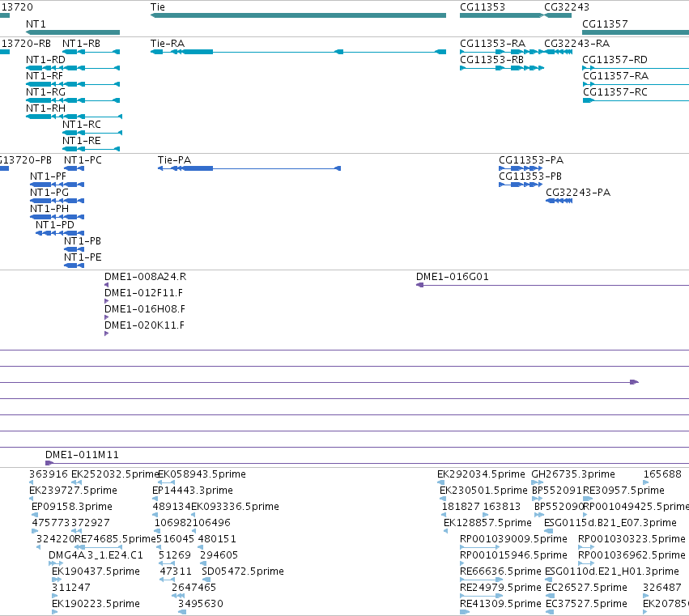Select EST EK292034.5prime
Image resolution: width=689 pixels, height=616 pixels.
440,482
